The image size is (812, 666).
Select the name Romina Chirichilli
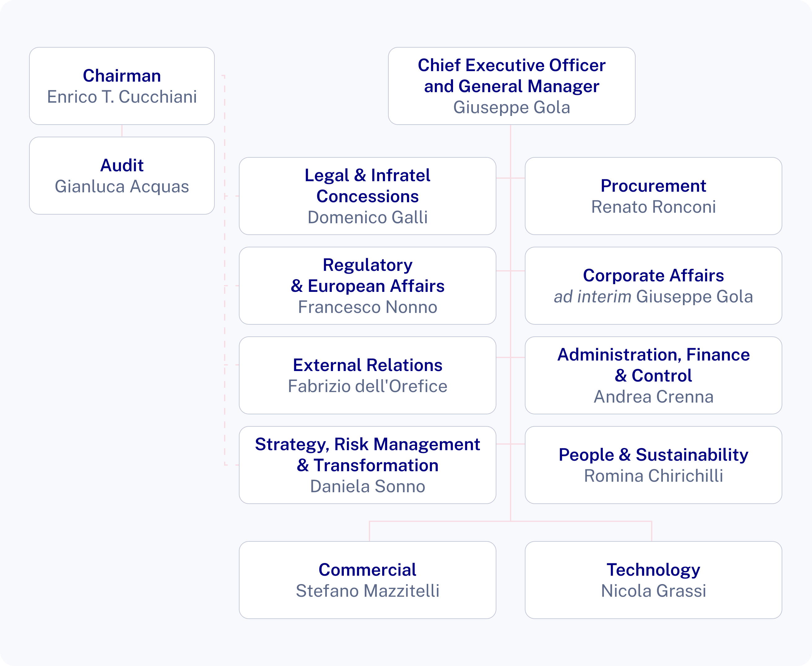(x=653, y=476)
